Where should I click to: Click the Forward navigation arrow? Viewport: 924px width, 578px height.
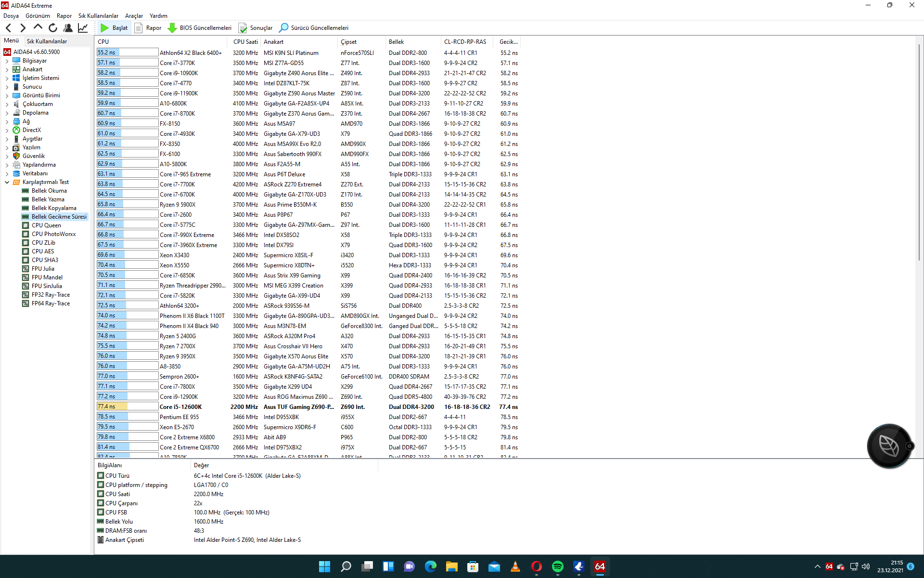click(x=23, y=28)
